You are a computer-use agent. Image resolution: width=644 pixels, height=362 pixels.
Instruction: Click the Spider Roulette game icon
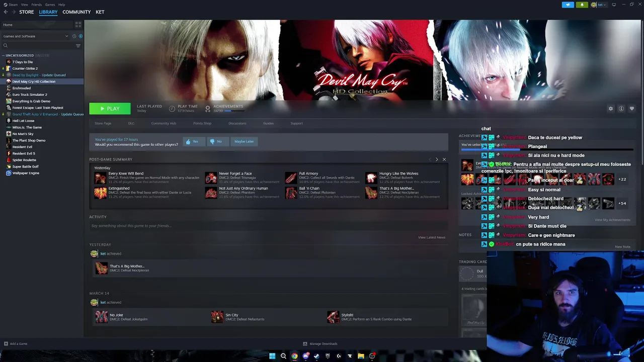tap(9, 160)
